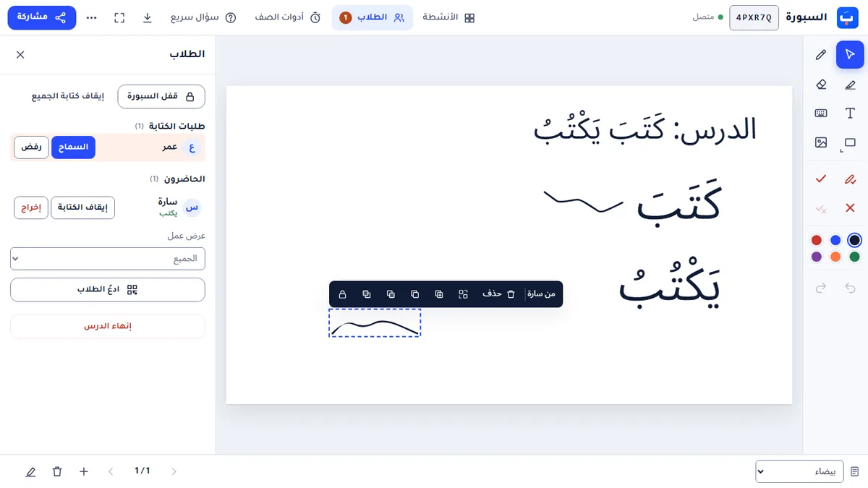
Task: Select the Text (T) tool
Action: pyautogui.click(x=850, y=114)
